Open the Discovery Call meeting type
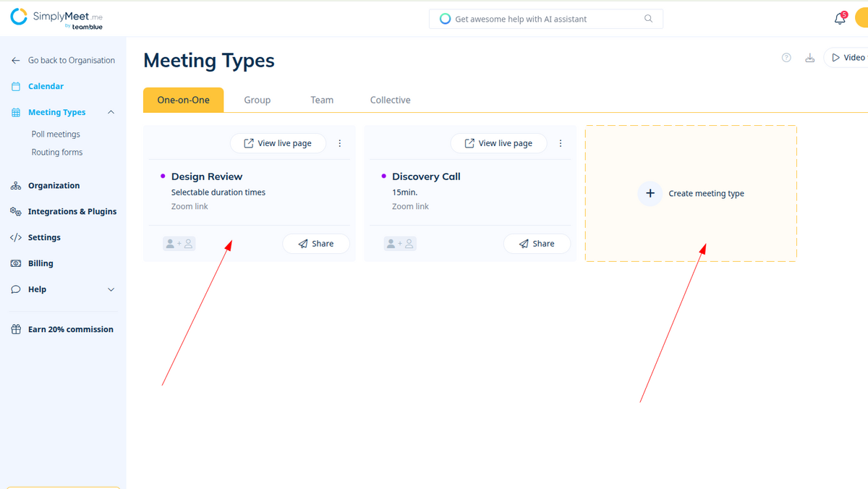Viewport: 868px width, 489px height. pos(426,177)
